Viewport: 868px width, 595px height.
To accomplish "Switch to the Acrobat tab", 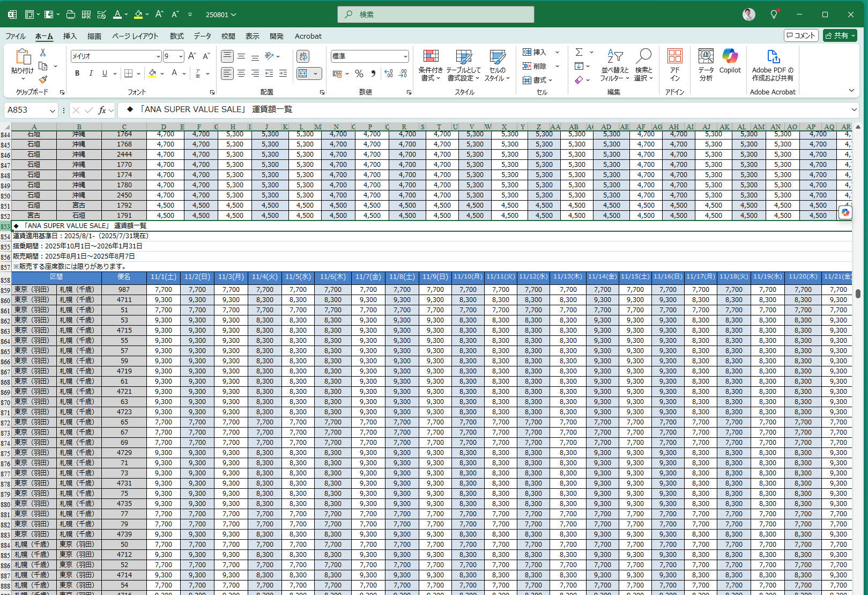I will (308, 36).
